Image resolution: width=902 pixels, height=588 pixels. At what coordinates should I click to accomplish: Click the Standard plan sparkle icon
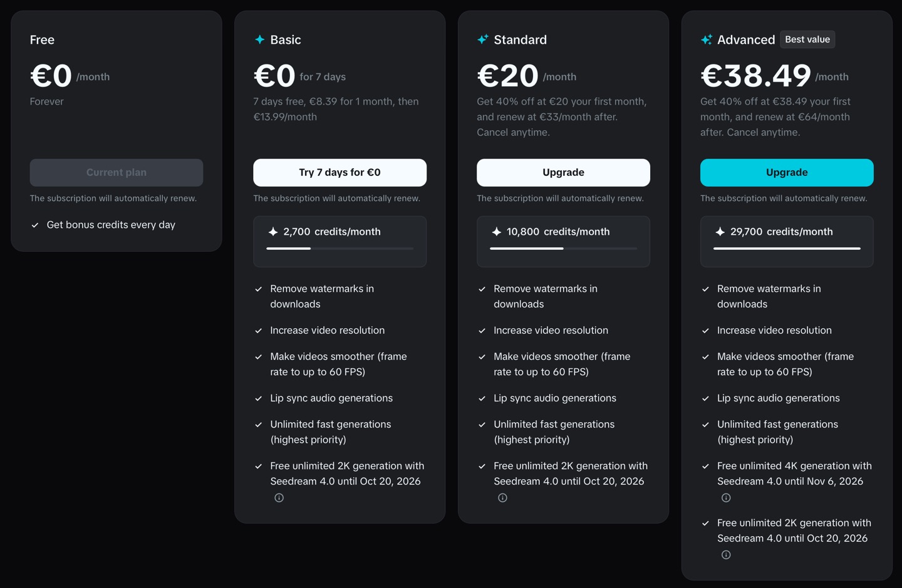click(x=482, y=39)
